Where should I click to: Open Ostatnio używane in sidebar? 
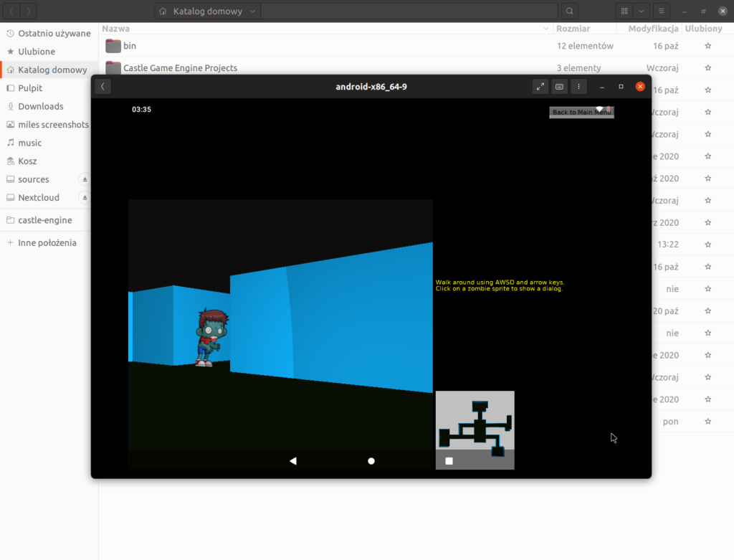tap(49, 33)
